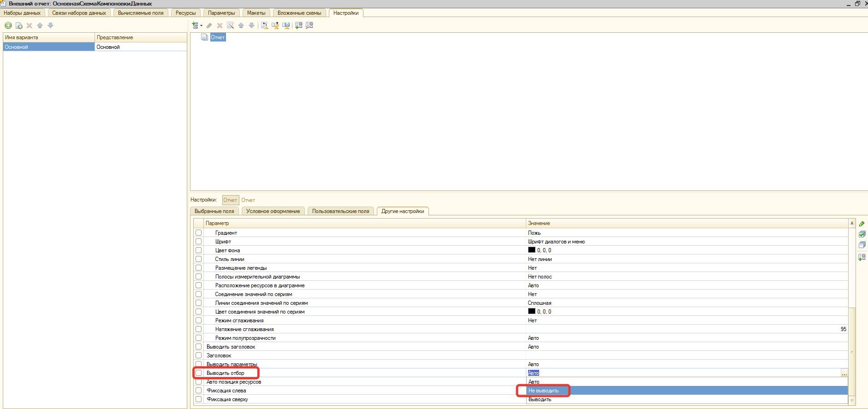Click the uncheck all parameters icon
Viewport: 868px width, 409px height.
[x=862, y=245]
